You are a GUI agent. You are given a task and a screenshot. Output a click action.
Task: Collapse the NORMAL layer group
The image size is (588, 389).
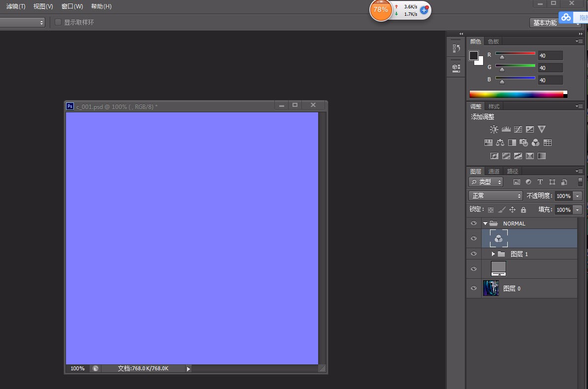pos(485,224)
